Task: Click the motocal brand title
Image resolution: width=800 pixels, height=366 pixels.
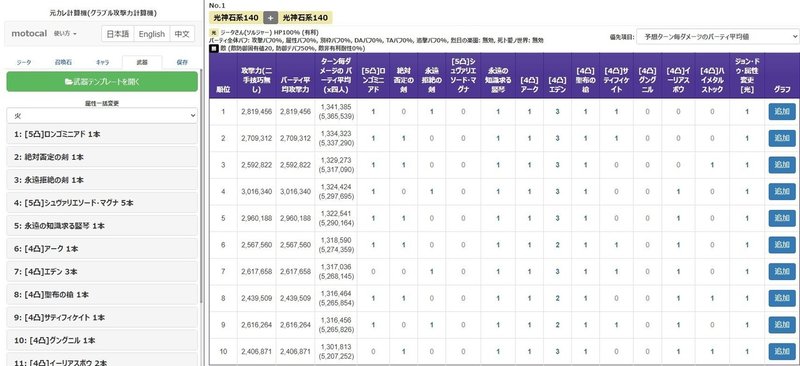Action: [29, 34]
